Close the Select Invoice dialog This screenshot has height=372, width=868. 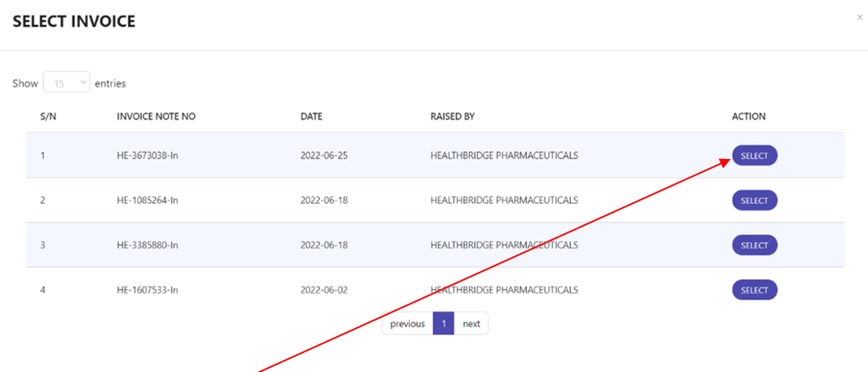pos(859,18)
